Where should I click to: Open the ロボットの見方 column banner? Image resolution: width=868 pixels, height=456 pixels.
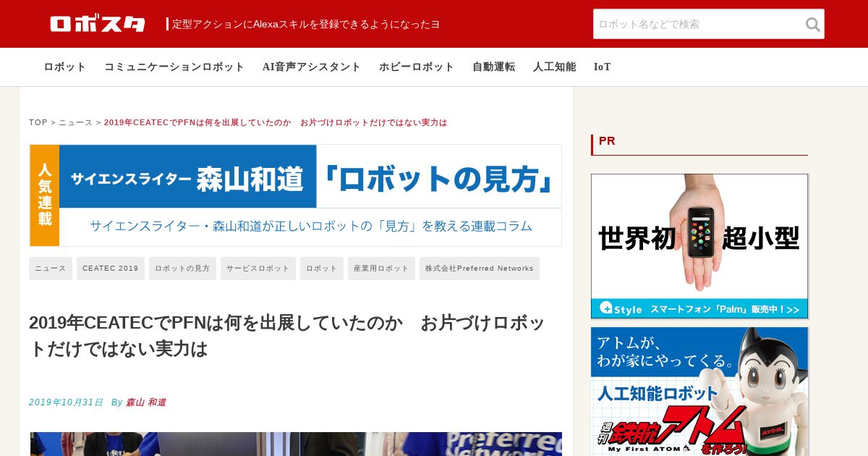pos(296,195)
